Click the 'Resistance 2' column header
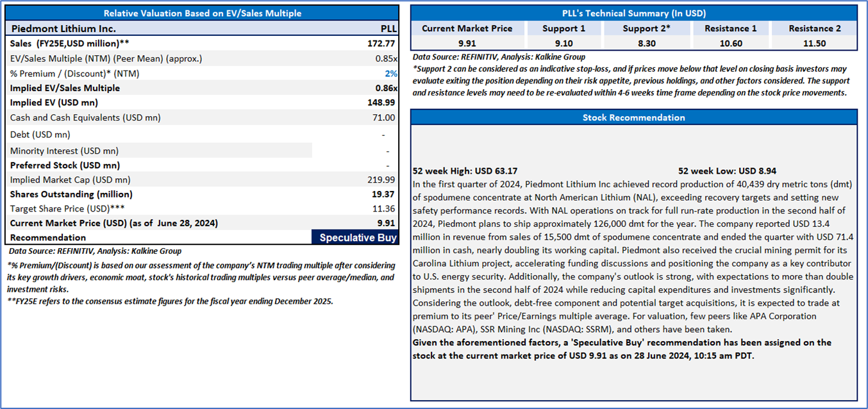This screenshot has width=868, height=409. click(814, 29)
